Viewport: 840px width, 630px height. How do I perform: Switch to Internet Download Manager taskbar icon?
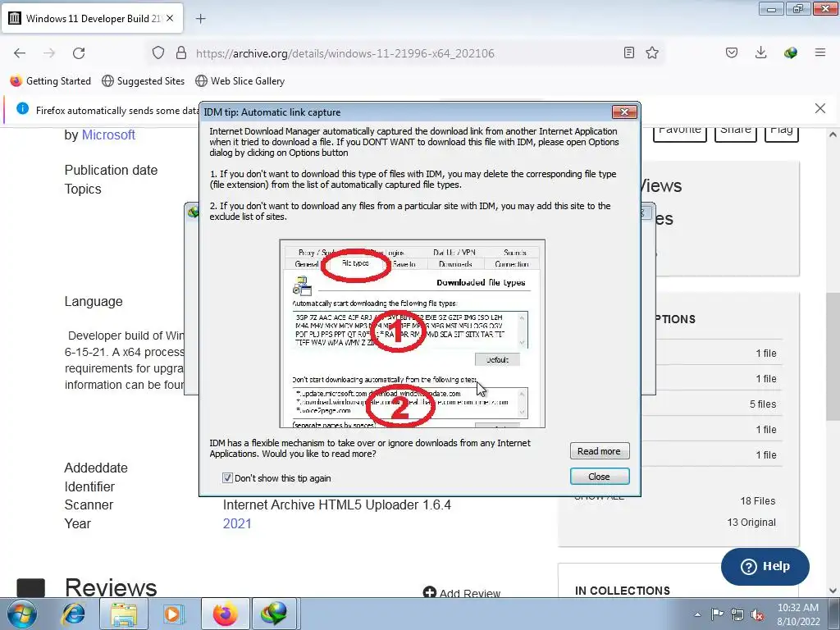(x=274, y=614)
